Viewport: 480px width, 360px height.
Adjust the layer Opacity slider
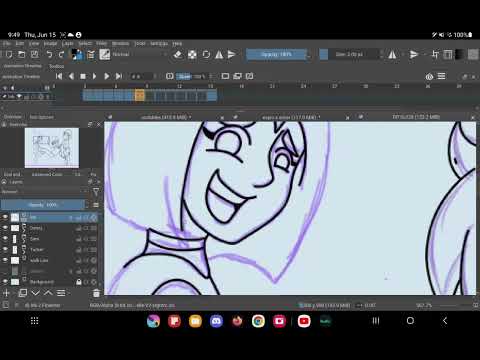coord(43,205)
